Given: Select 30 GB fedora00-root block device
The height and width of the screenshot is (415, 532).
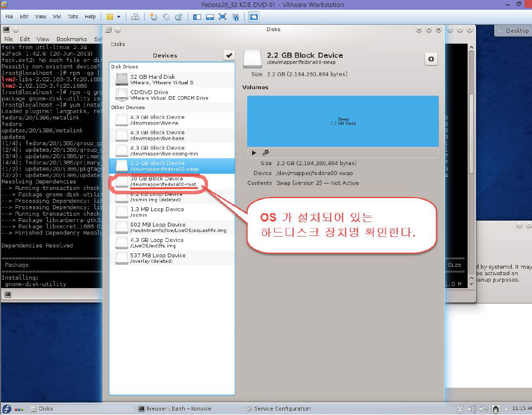Looking at the screenshot, I should coord(172,181).
